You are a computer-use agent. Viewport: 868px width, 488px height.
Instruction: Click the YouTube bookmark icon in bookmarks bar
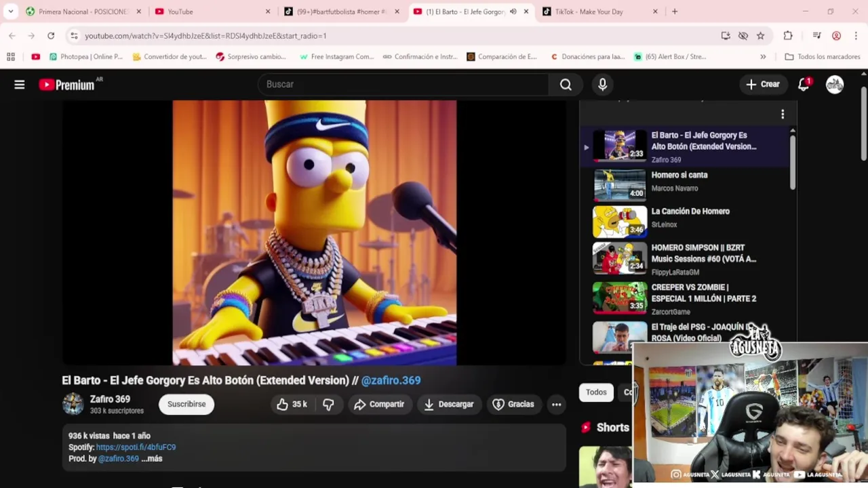(36, 57)
